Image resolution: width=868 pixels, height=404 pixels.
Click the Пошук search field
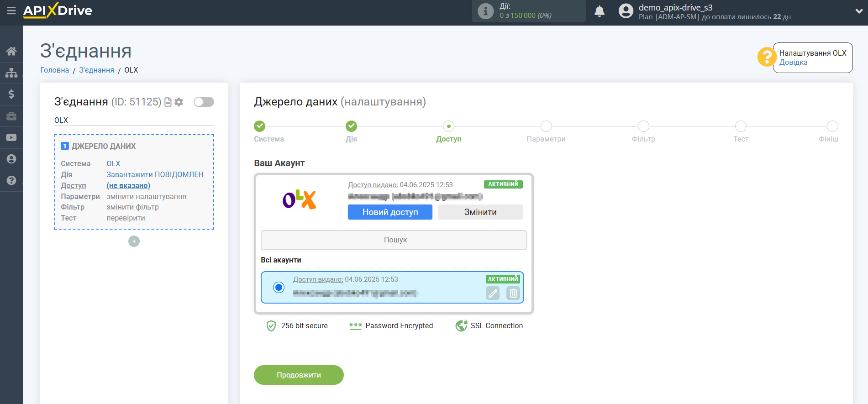[x=394, y=240]
